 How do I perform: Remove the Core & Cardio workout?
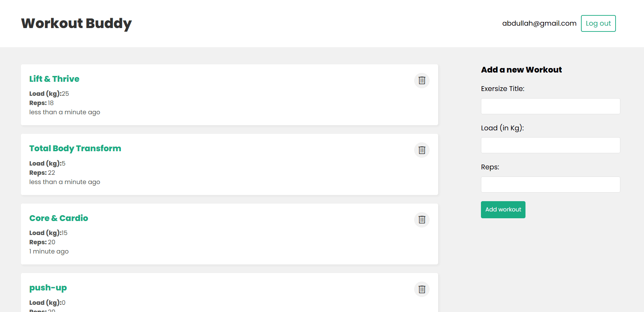pos(422,220)
